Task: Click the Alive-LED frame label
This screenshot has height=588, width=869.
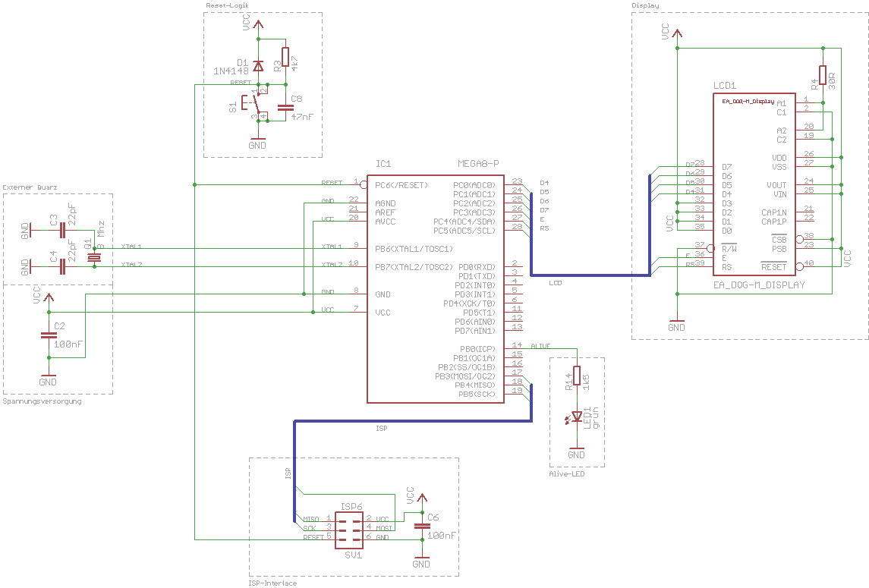Action: click(x=567, y=474)
